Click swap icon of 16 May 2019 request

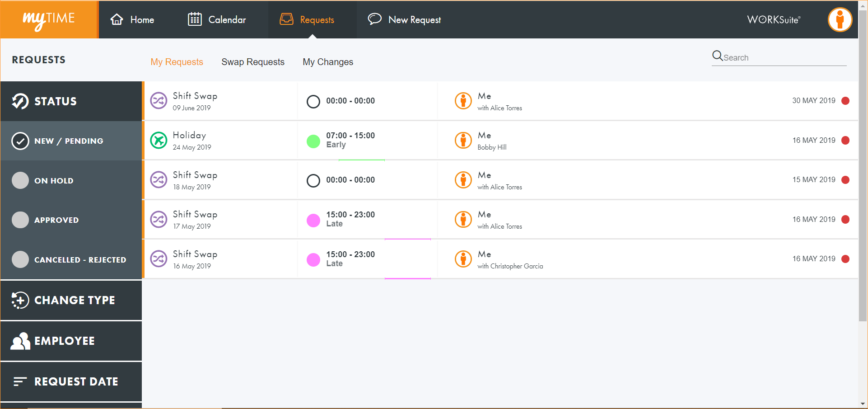tap(159, 259)
